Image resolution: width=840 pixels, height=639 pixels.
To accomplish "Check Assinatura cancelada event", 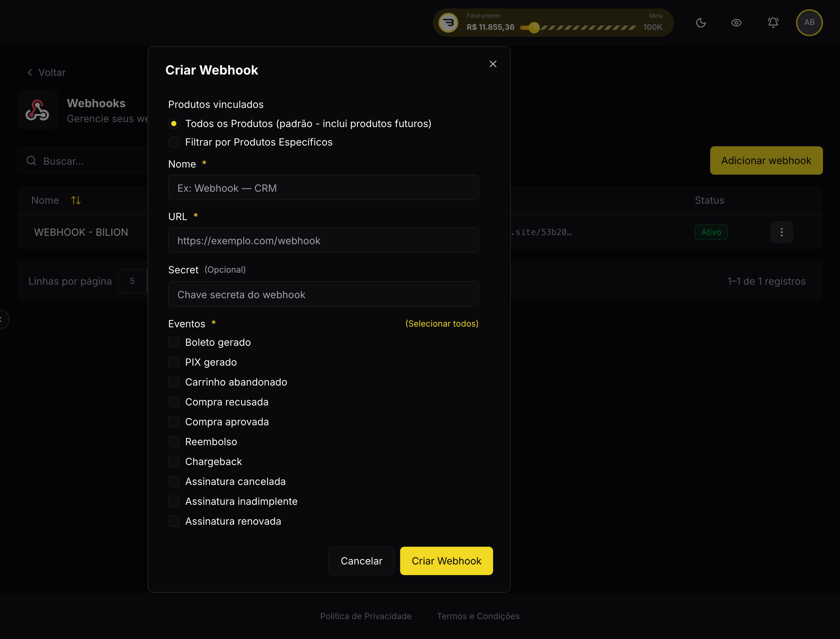I will [x=174, y=481].
